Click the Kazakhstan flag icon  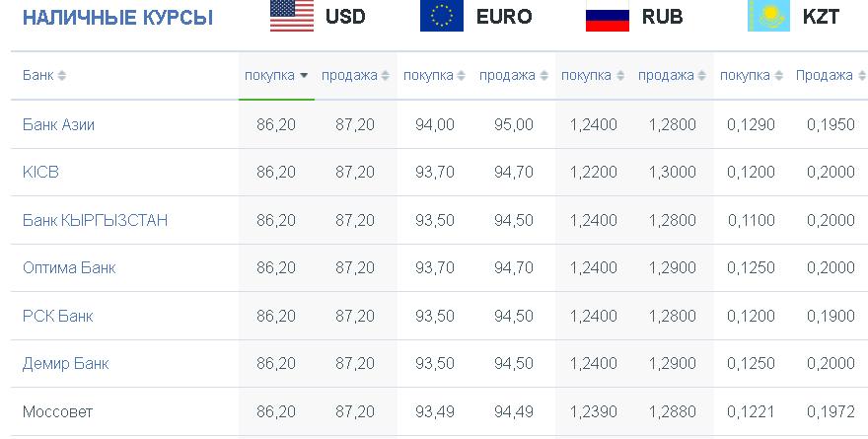(x=768, y=16)
